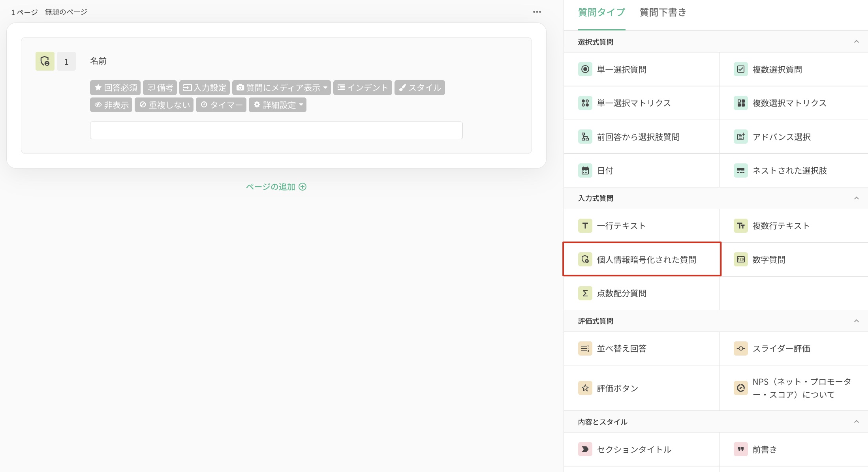The width and height of the screenshot is (868, 472).
Task: Select the single-choice question icon (単一選択質問)
Action: 585,69
